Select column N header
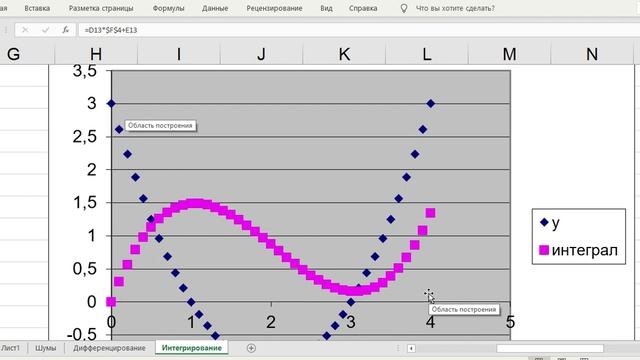 (x=592, y=54)
